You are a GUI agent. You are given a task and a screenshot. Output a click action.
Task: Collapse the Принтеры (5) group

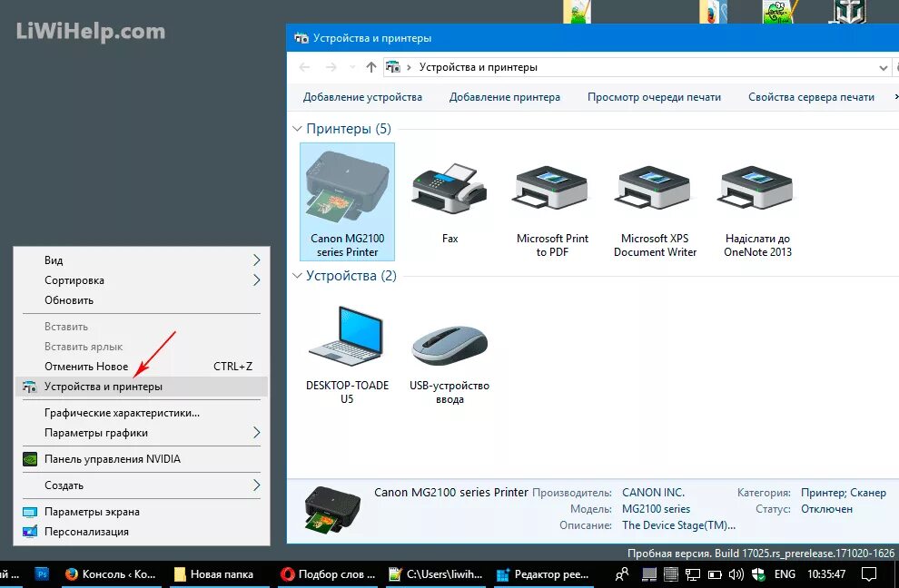tap(297, 129)
